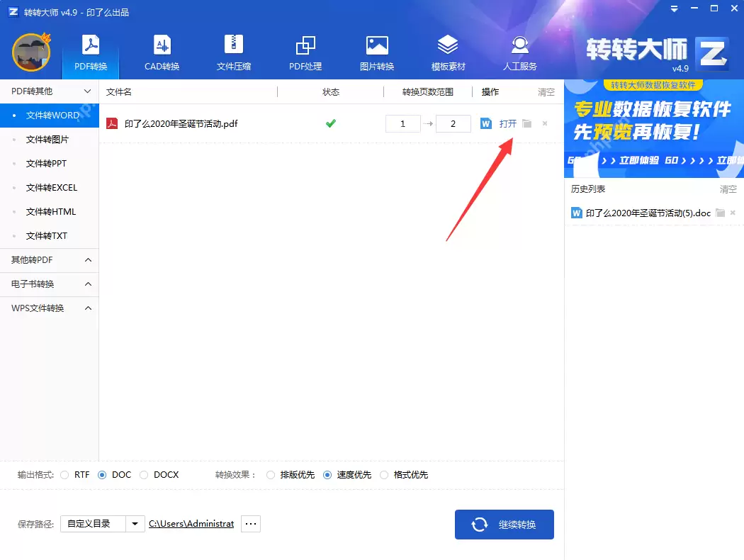Contact 人工服务 support
The image size is (744, 560).
pyautogui.click(x=519, y=53)
